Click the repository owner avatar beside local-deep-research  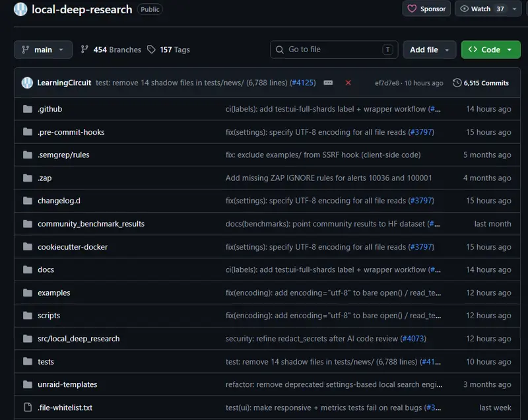point(20,9)
